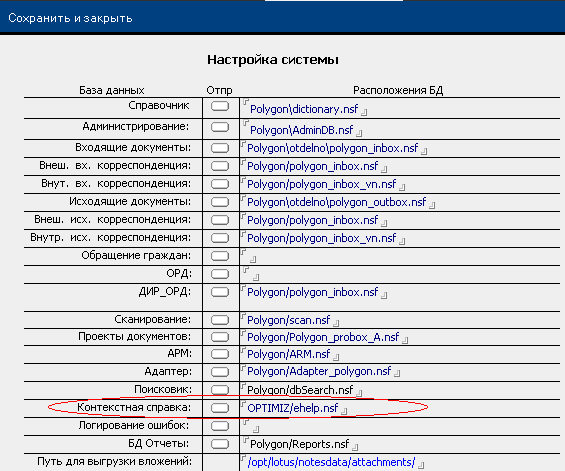Image resolution: width=565 pixels, height=471 pixels.
Task: Click the 'Сканирование:' label
Action: coord(153,319)
